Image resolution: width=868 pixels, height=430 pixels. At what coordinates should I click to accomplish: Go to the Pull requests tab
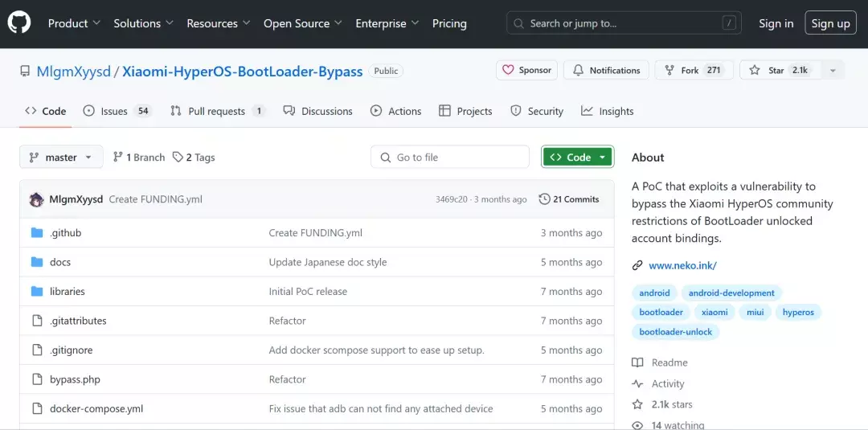[217, 111]
